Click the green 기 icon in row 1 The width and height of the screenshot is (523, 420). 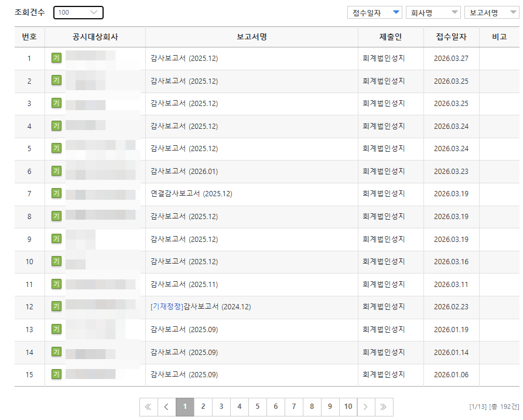click(x=56, y=58)
